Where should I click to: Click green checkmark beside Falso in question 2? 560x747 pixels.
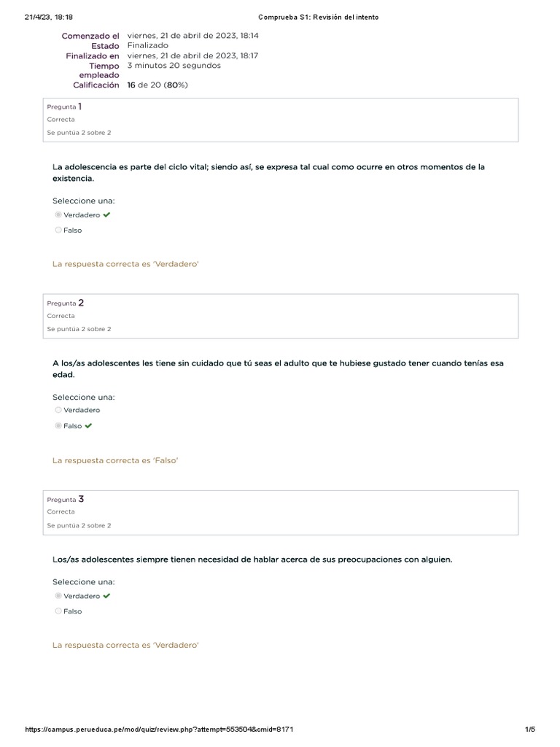(x=89, y=426)
